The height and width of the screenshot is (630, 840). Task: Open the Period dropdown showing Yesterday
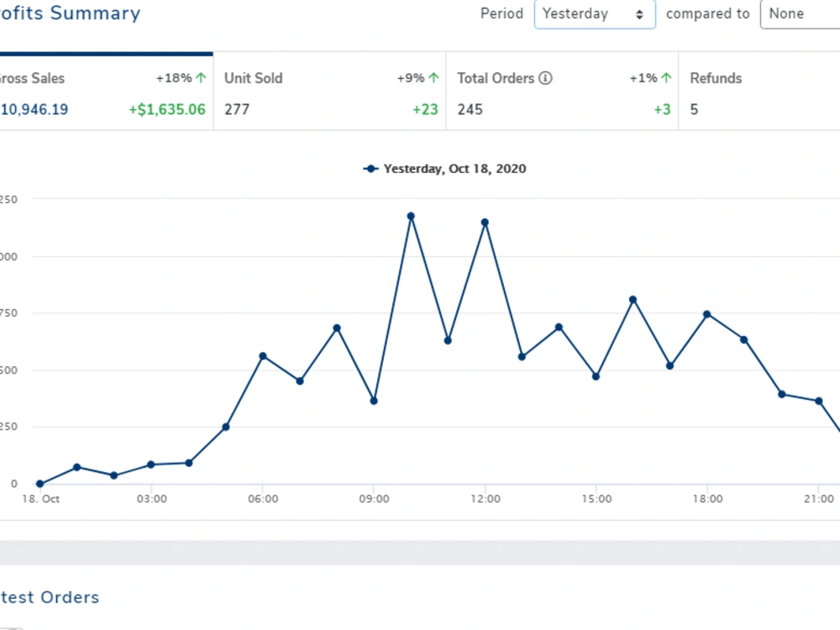click(x=595, y=14)
